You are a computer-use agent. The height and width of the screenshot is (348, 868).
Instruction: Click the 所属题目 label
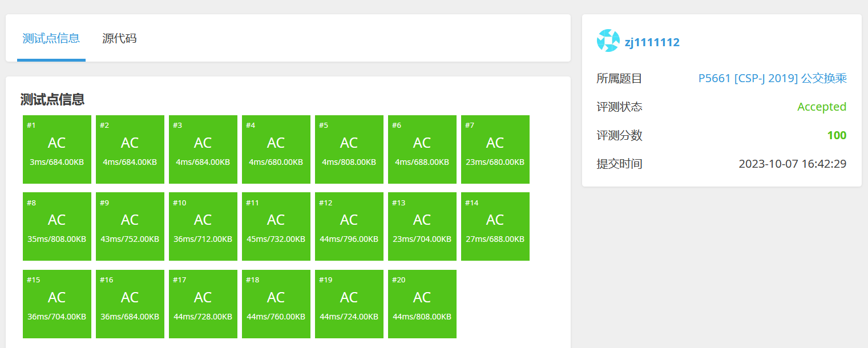pyautogui.click(x=619, y=79)
